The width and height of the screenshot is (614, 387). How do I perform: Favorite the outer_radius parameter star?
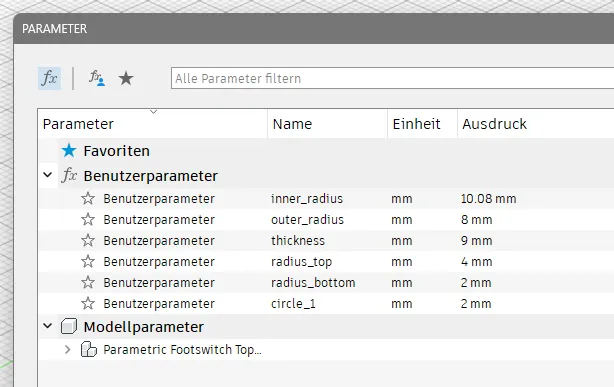click(88, 219)
